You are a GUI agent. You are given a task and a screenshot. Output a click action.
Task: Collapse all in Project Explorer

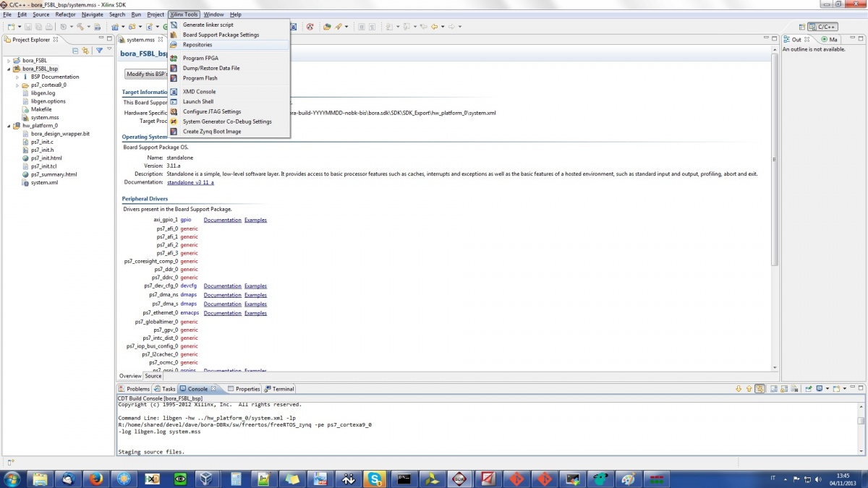tap(75, 51)
